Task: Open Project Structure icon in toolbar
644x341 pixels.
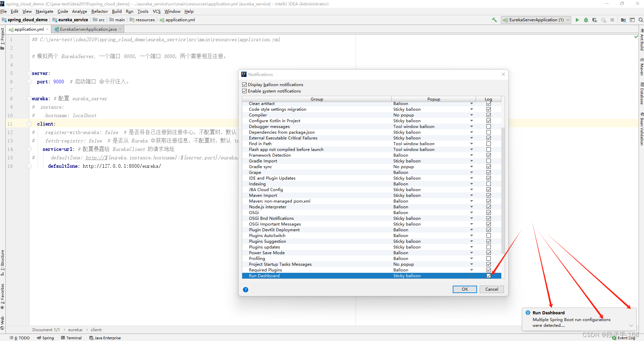Action: click(623, 20)
